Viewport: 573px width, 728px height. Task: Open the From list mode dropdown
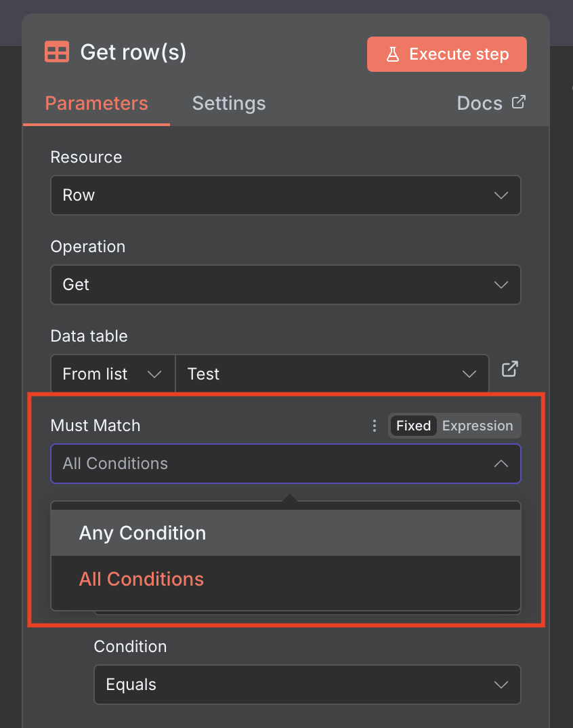(x=112, y=374)
